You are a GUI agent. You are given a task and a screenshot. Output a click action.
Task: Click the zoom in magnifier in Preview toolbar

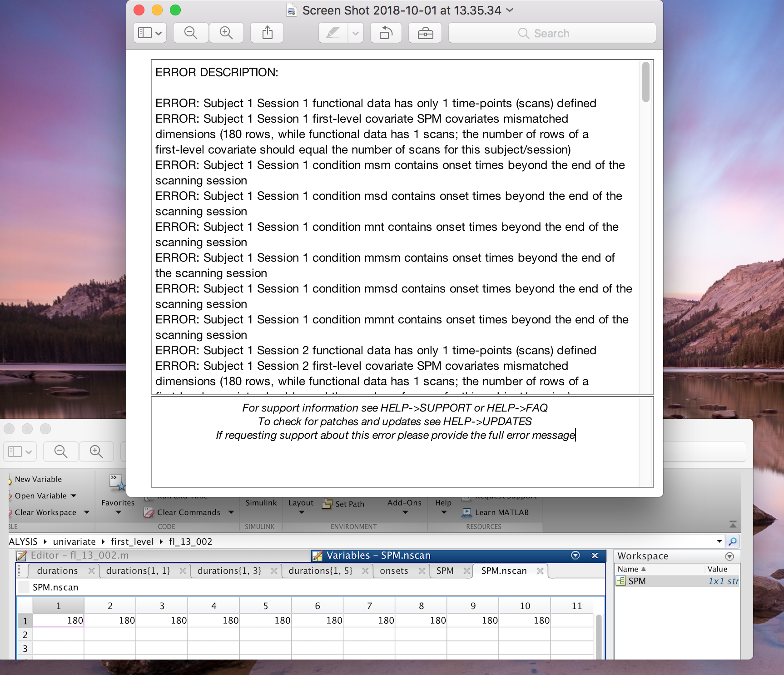(x=226, y=33)
